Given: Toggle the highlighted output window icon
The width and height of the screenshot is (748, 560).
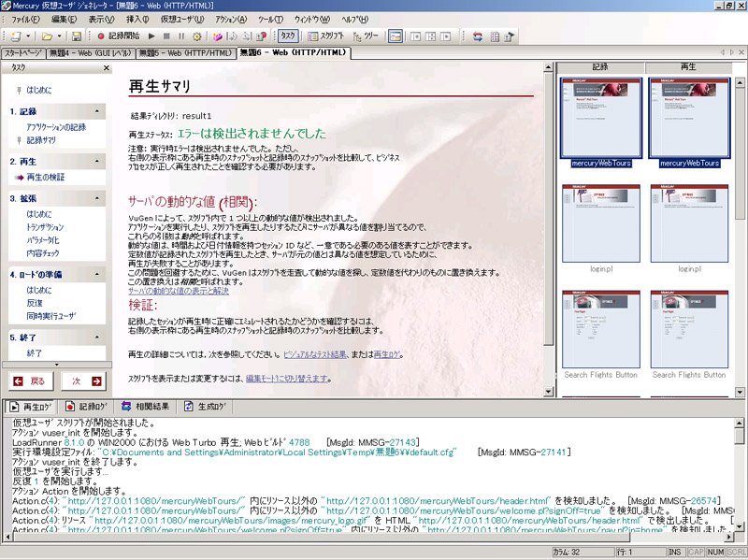Looking at the screenshot, I should (395, 36).
